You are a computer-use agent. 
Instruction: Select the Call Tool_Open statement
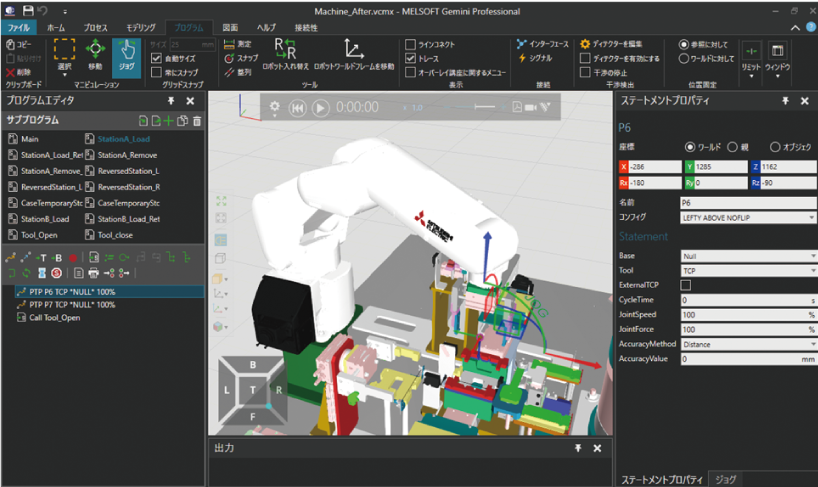55,318
